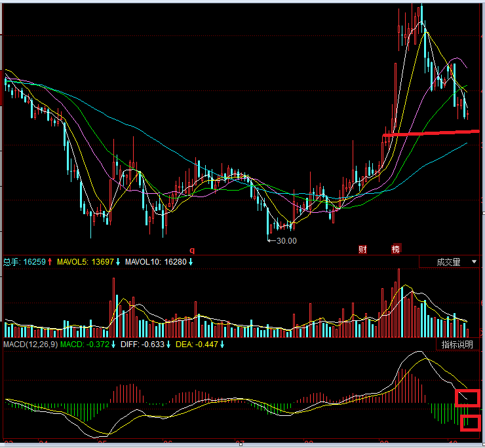Click the upper red box on MACD lines

point(467,397)
